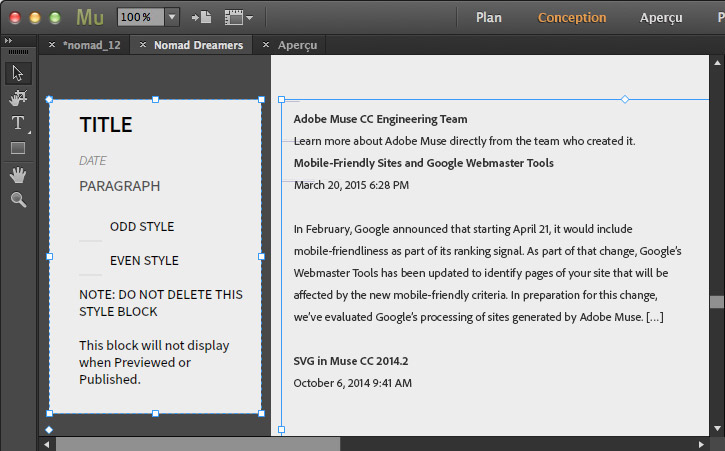This screenshot has height=451, width=725.
Task: Switch to the Conception view
Action: (x=572, y=17)
